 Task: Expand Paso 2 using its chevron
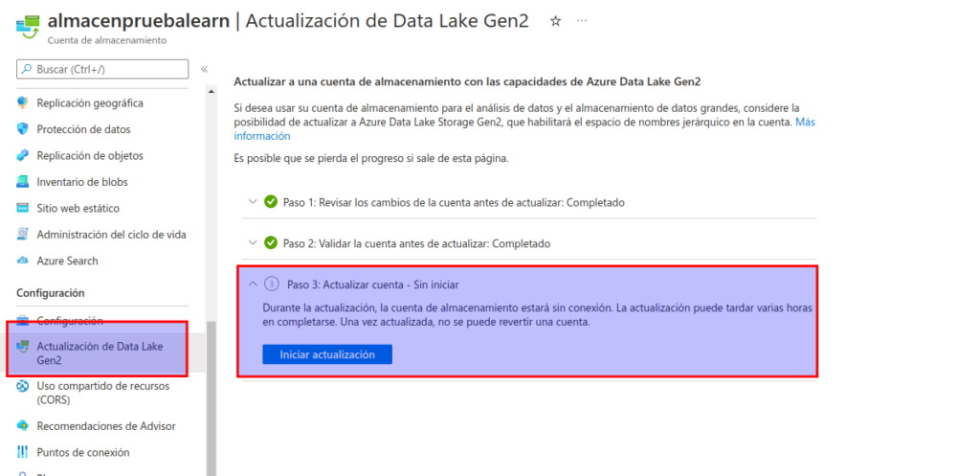253,242
